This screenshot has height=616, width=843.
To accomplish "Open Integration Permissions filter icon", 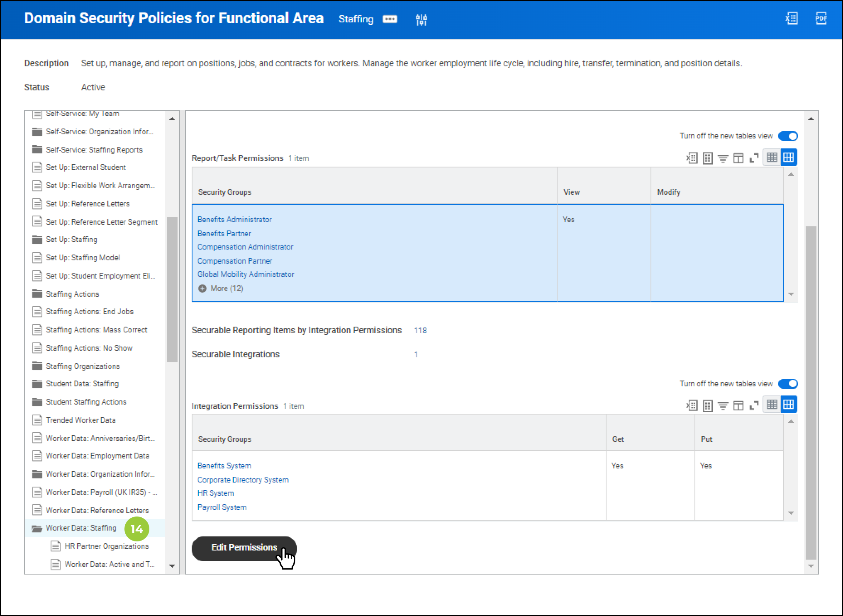I will click(x=723, y=405).
